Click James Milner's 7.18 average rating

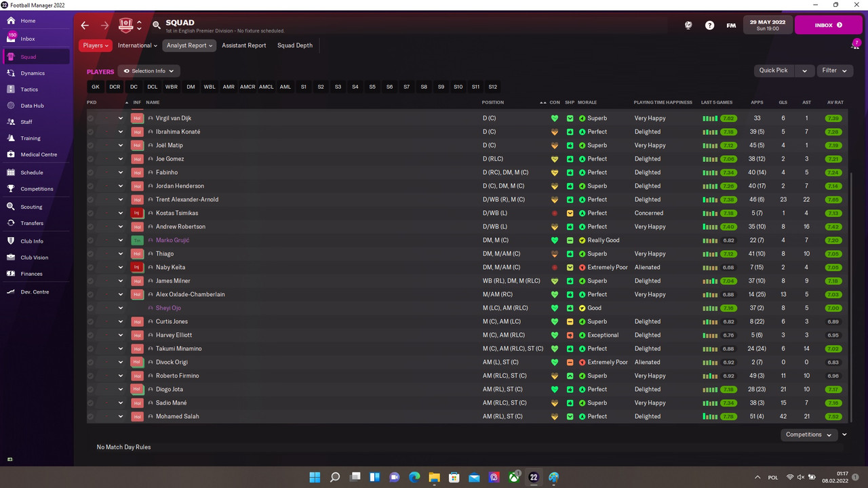(833, 281)
